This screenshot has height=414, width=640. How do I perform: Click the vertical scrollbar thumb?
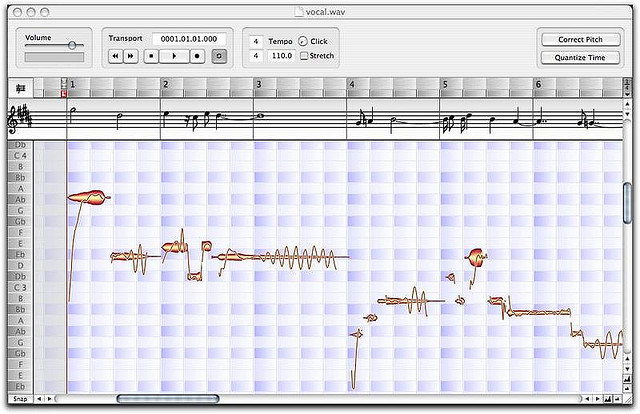tap(627, 203)
